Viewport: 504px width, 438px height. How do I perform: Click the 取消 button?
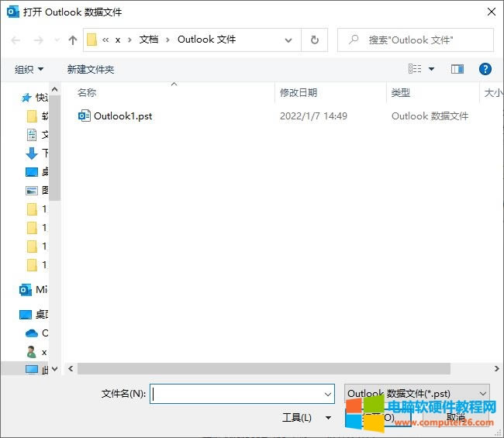455,417
